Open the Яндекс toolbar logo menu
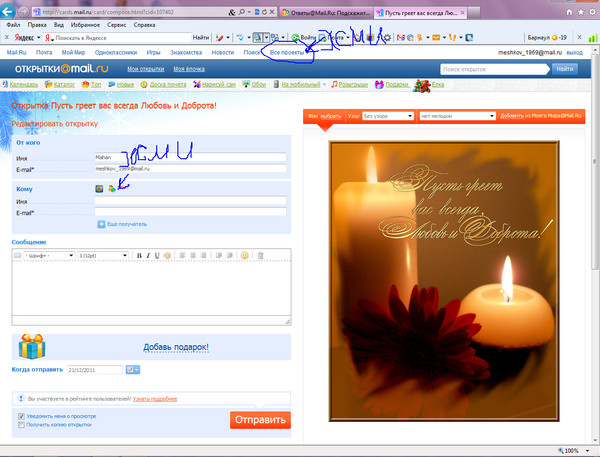This screenshot has height=457, width=600. [x=27, y=38]
